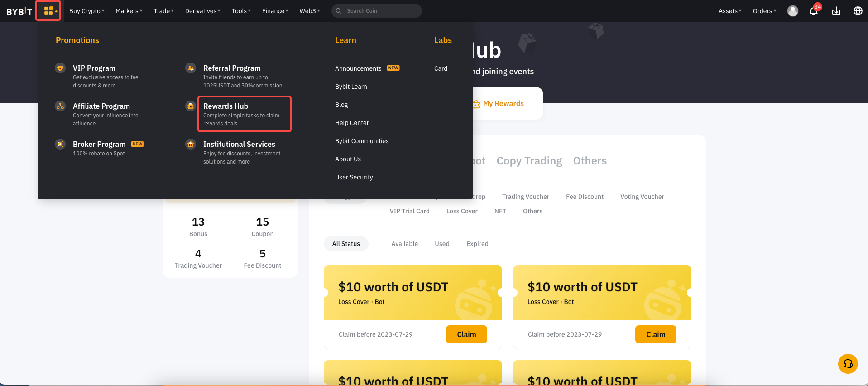This screenshot has height=386, width=868.
Task: Filter by Fee Discount reward type
Action: (x=585, y=197)
